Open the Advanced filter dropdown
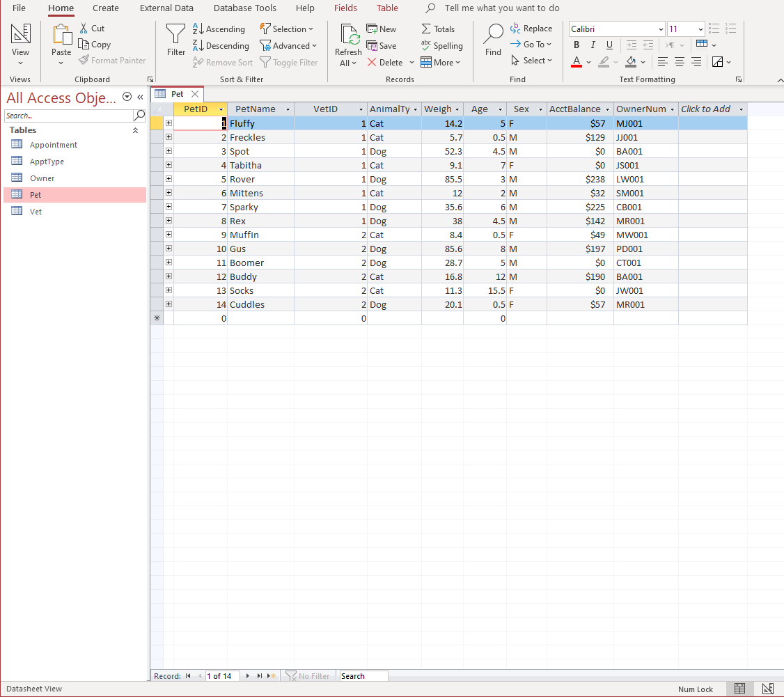The width and height of the screenshot is (784, 697). pos(289,45)
